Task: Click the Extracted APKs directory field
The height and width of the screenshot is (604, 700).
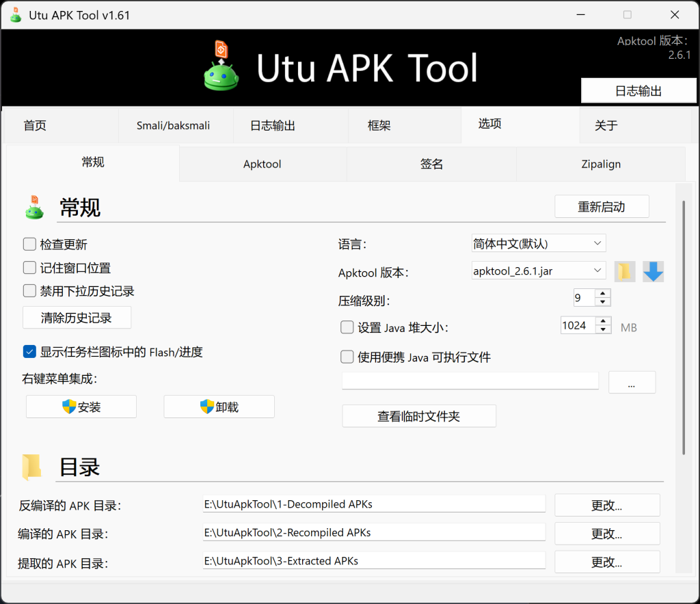Action: click(x=374, y=561)
